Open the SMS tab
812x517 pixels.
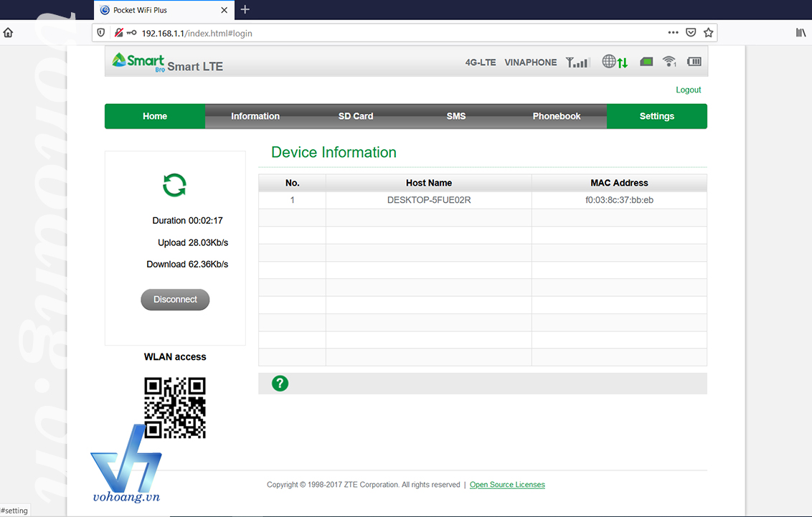point(456,116)
